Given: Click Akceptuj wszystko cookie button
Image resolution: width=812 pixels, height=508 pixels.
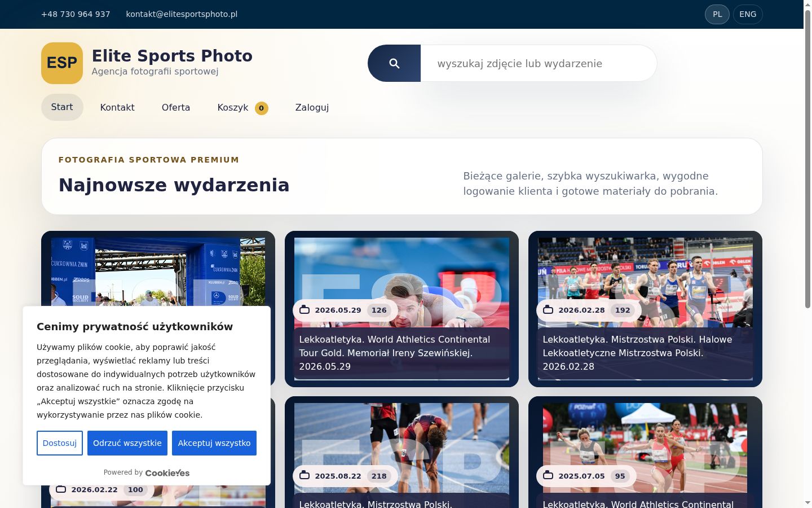Looking at the screenshot, I should 214,443.
